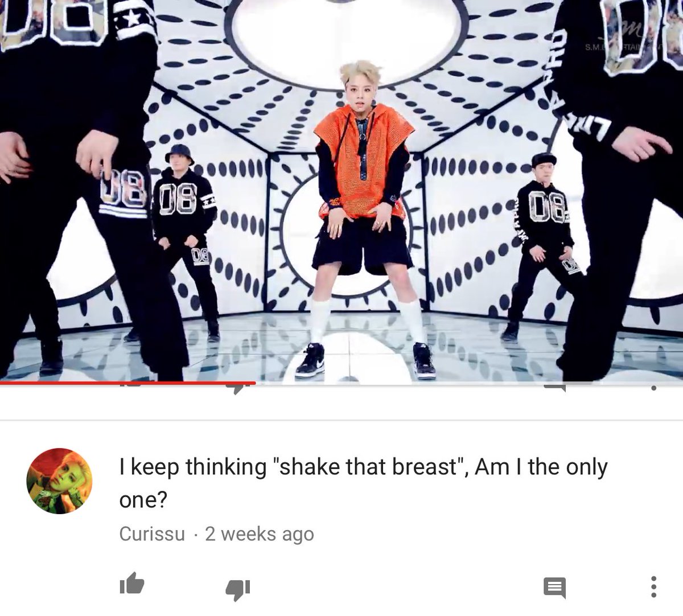Tap the "shake that breast" comment text
The width and height of the screenshot is (683, 616).
363,467
